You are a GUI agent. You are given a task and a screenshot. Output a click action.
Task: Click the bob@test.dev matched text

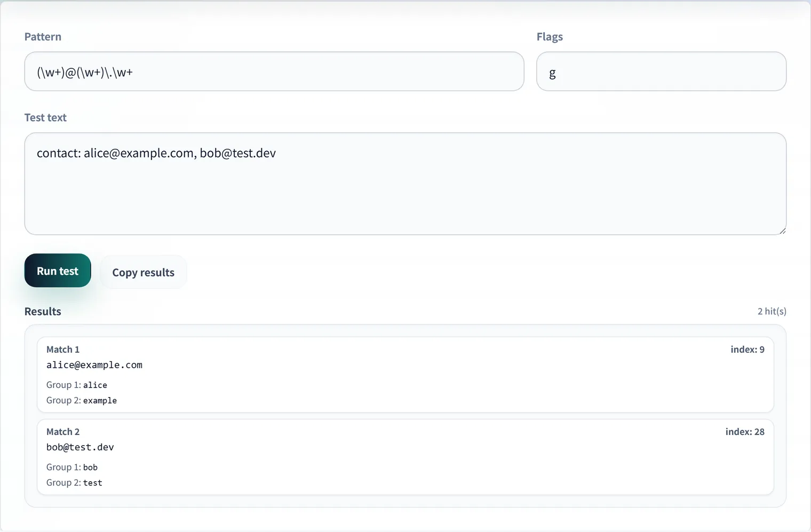pos(80,447)
